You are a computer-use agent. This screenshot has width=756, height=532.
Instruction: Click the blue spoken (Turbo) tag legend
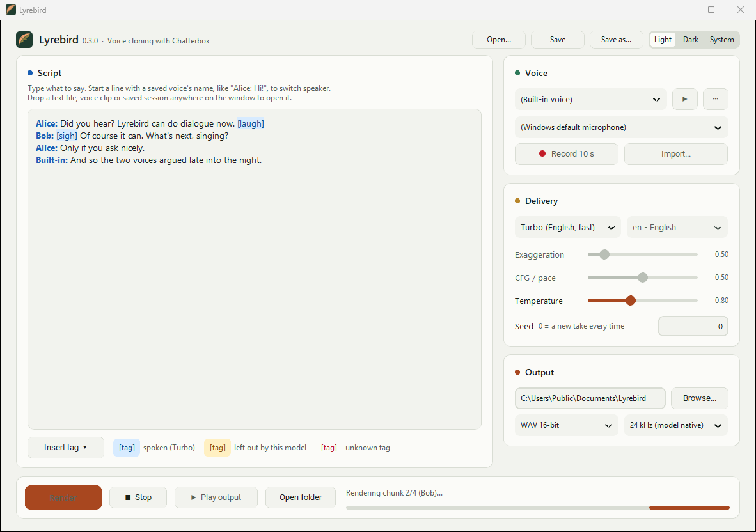(127, 448)
